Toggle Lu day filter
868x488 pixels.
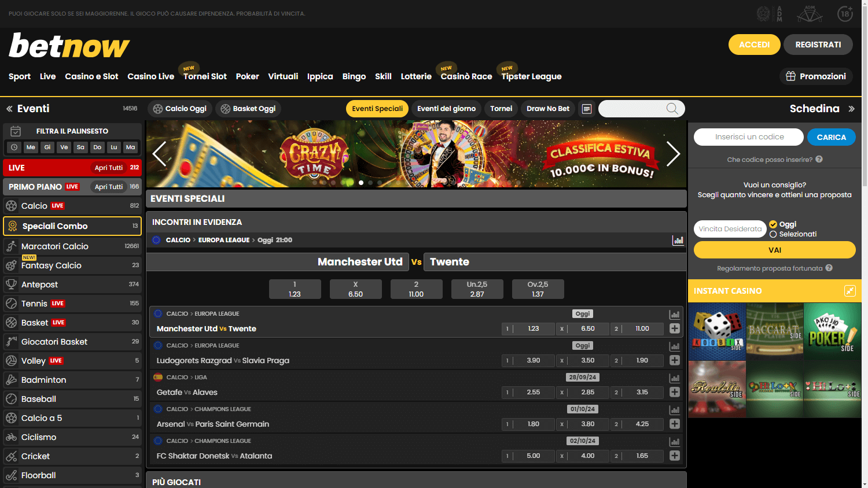click(114, 147)
